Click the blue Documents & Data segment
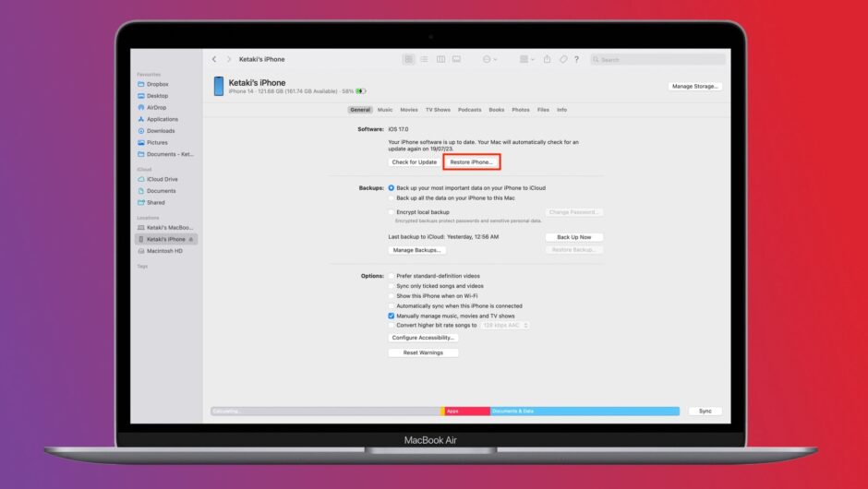 pos(585,411)
